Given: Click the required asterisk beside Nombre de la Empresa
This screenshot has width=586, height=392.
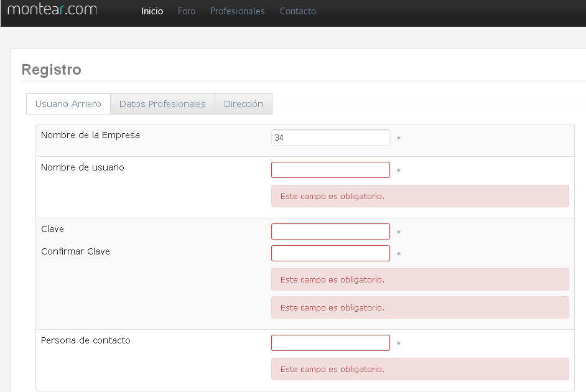Looking at the screenshot, I should tap(399, 138).
